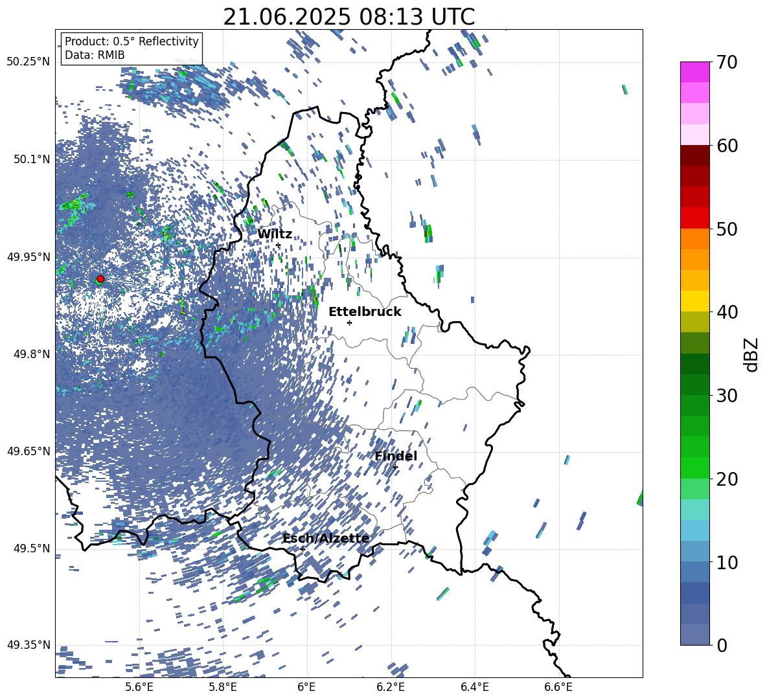Pick the magenta 68-70 dBZ color band

click(x=695, y=72)
